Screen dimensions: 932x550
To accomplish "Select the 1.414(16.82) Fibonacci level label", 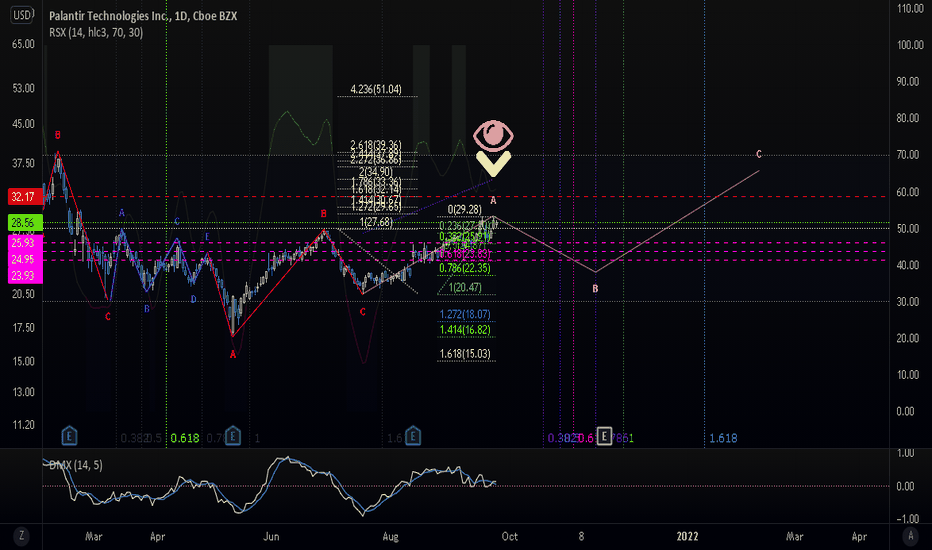I will (x=465, y=330).
